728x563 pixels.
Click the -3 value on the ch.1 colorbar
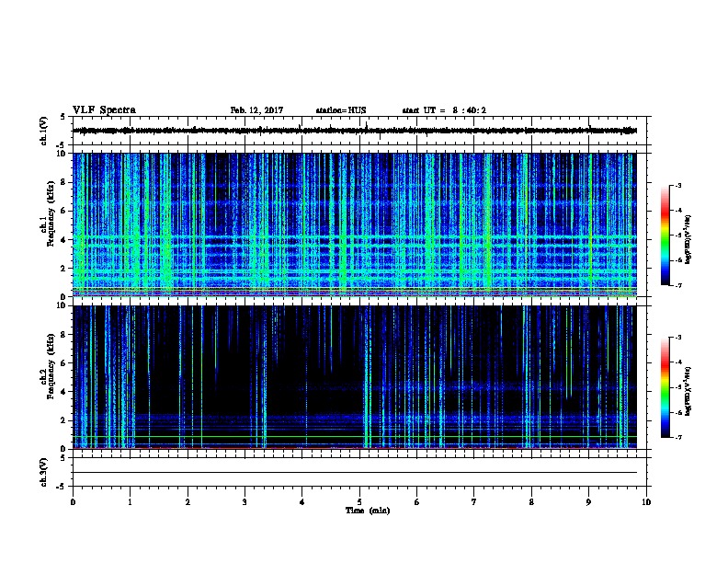click(x=677, y=185)
